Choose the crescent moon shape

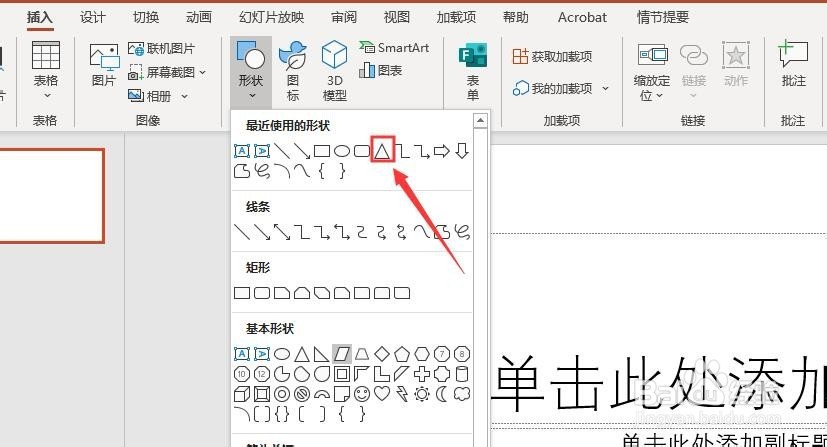pyautogui.click(x=442, y=394)
